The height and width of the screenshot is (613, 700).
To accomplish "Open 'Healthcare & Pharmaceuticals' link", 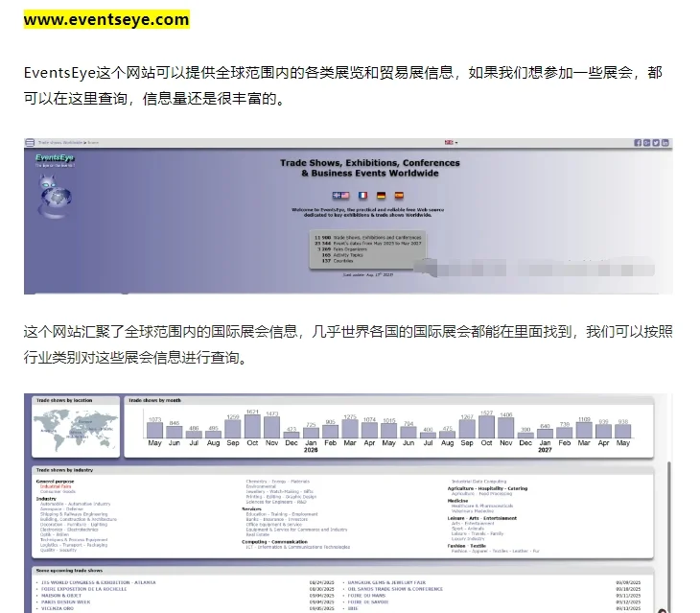I will [x=482, y=506].
